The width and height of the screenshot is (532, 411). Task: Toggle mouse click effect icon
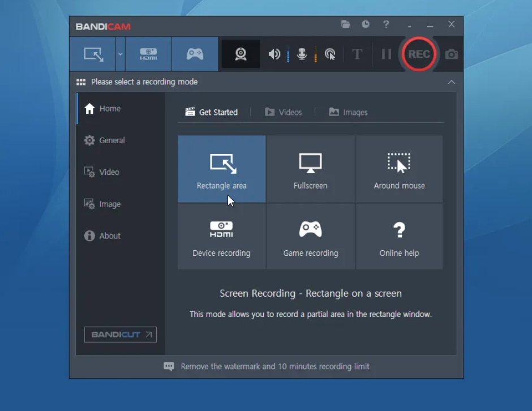point(330,54)
